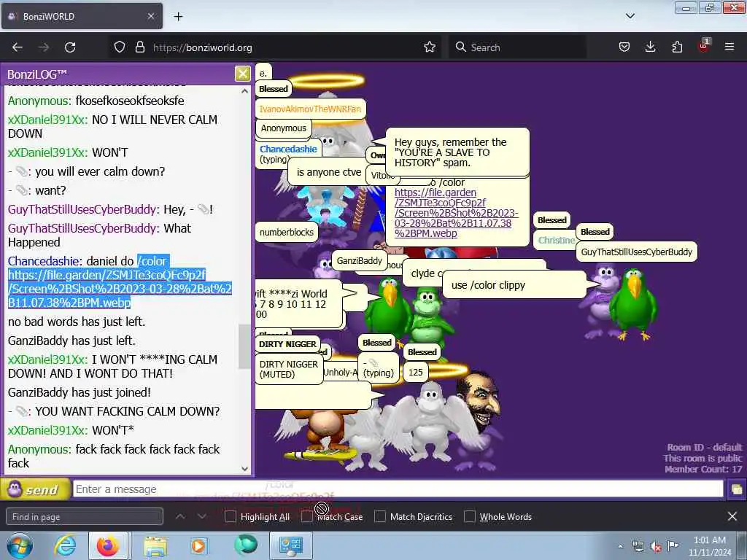
Task: Click the uBlock extension icon with badge
Action: click(704, 46)
